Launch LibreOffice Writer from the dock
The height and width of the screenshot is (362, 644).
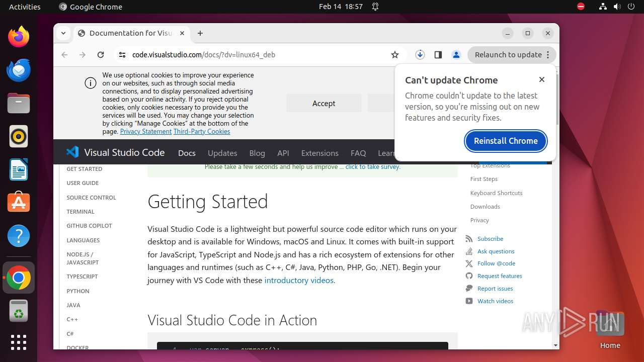click(19, 169)
